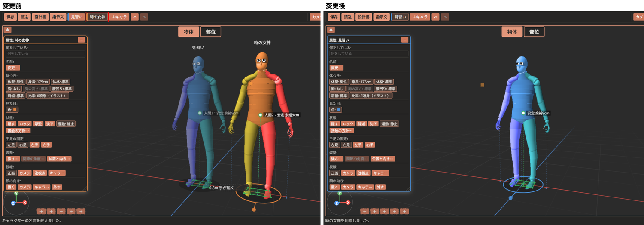The image size is (644, 225).
Task: Select 見習い character tab in 変更前 toolbar
Action: [x=76, y=17]
